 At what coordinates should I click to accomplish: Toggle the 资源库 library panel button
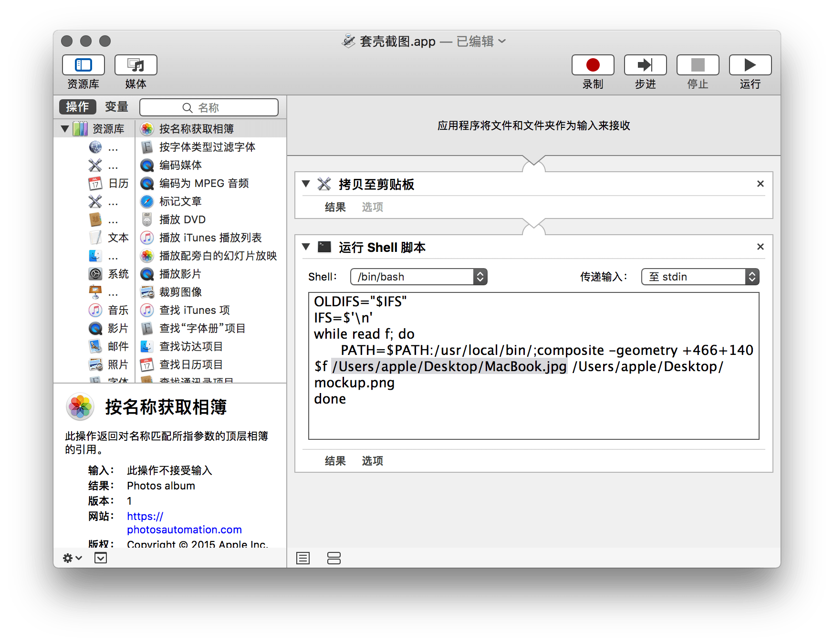click(83, 65)
